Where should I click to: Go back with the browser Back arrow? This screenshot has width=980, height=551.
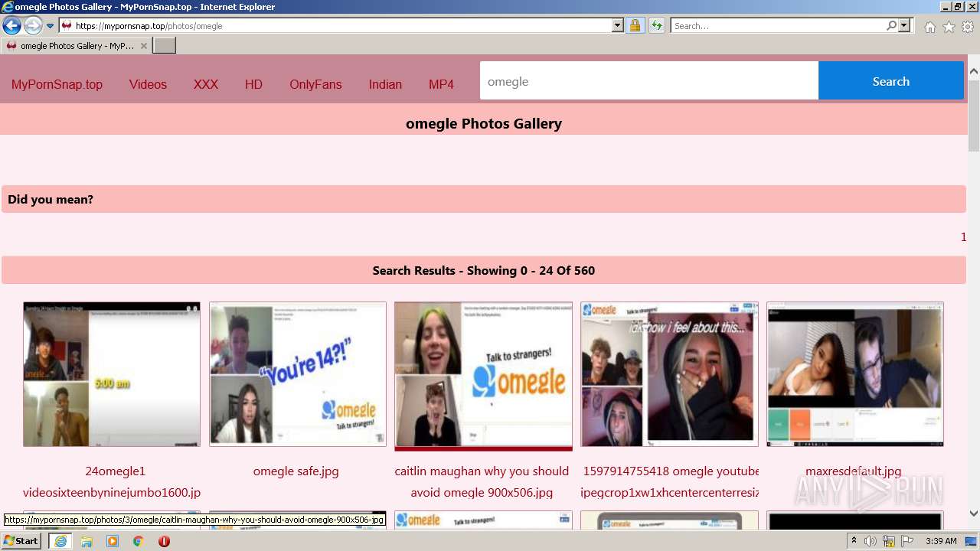tap(11, 25)
